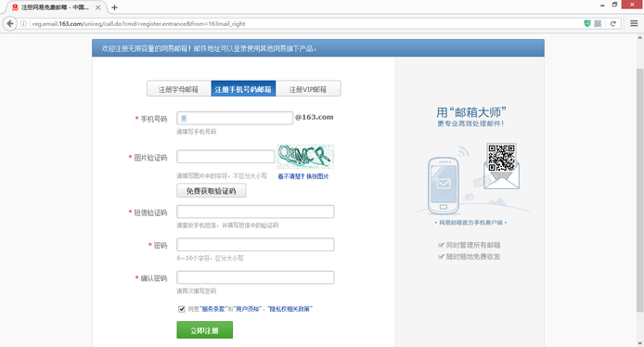Click the green shield security icon
The image size is (644, 347).
click(x=587, y=23)
